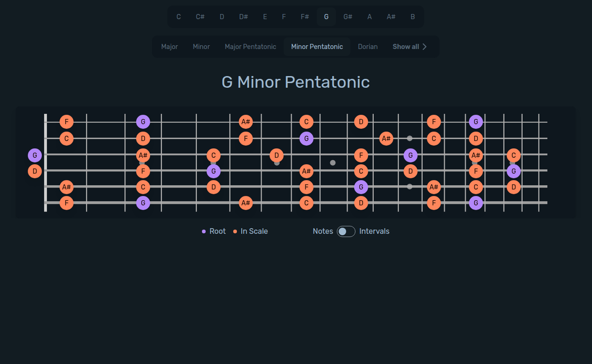592x364 pixels.
Task: Click the D note below the nut
Action: point(35,171)
